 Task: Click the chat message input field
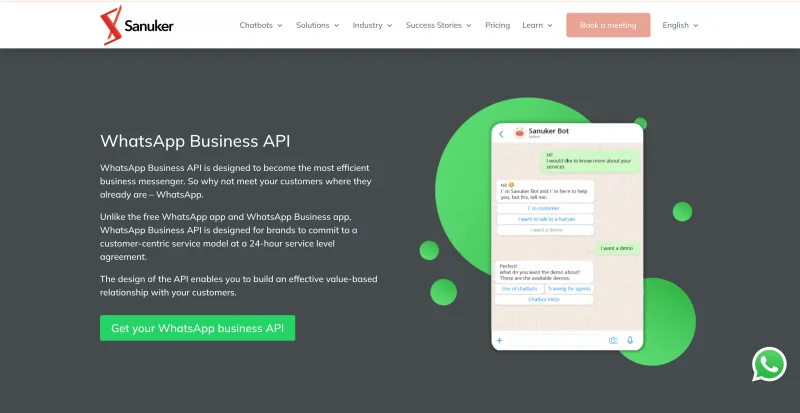tap(554, 341)
